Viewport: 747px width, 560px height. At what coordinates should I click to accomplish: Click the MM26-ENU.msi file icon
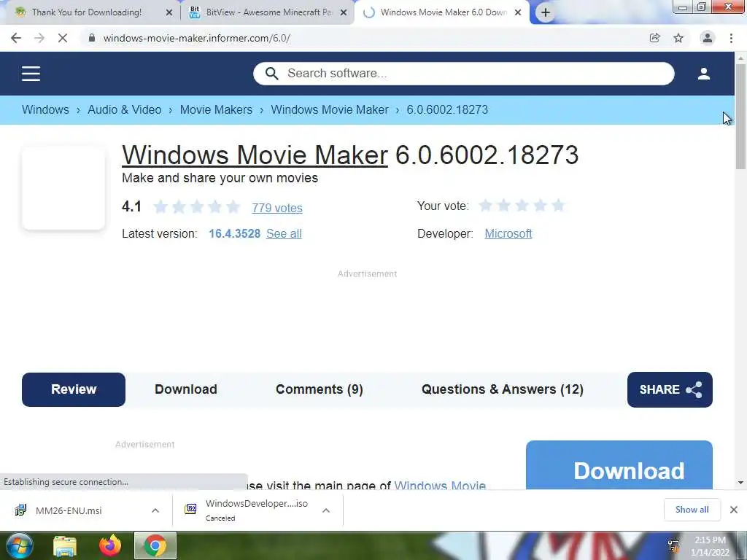[20, 510]
